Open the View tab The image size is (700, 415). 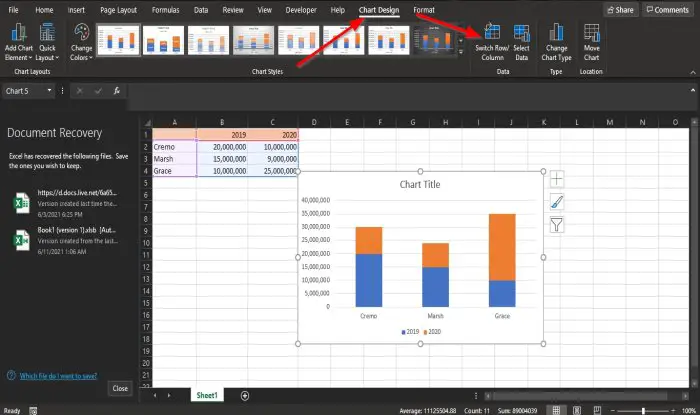[264, 10]
